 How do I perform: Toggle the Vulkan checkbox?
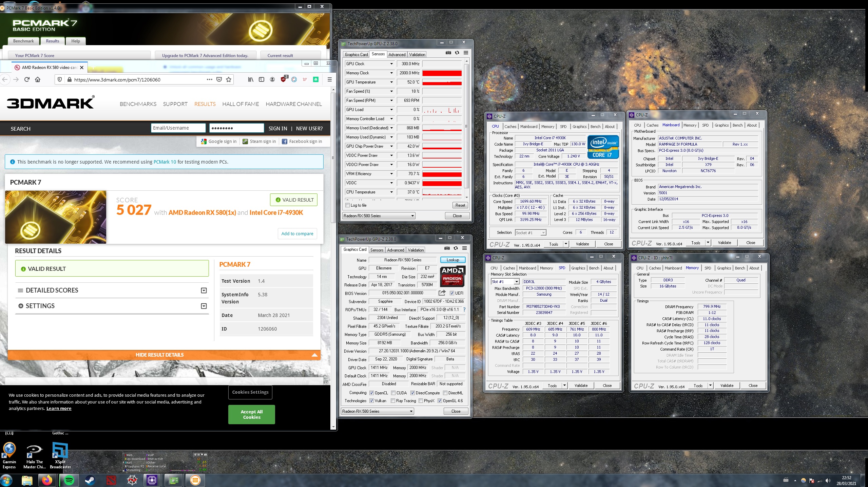pyautogui.click(x=371, y=401)
